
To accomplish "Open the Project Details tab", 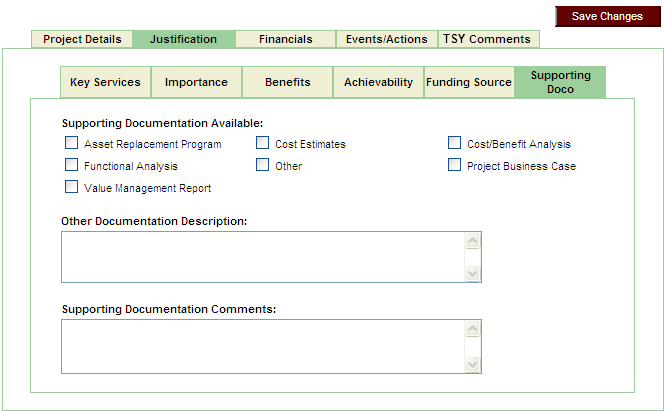I will point(82,39).
